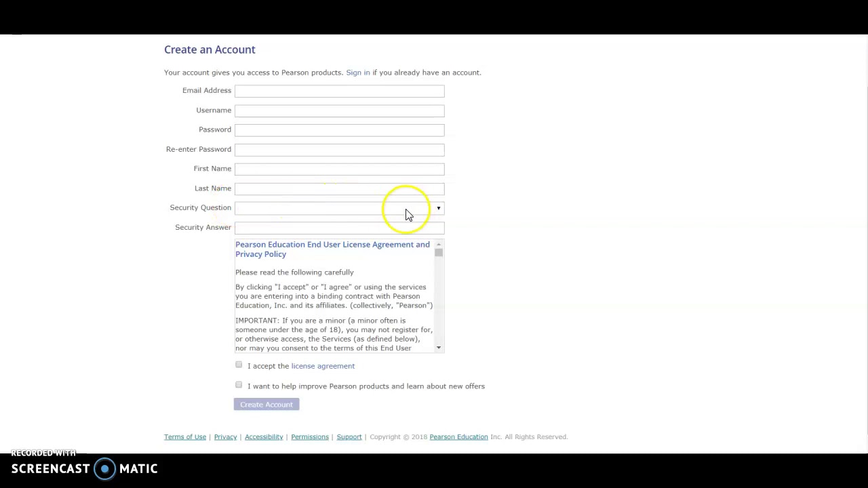This screenshot has height=488, width=868.
Task: Tick the help improve Pearson products checkbox
Action: click(x=239, y=385)
